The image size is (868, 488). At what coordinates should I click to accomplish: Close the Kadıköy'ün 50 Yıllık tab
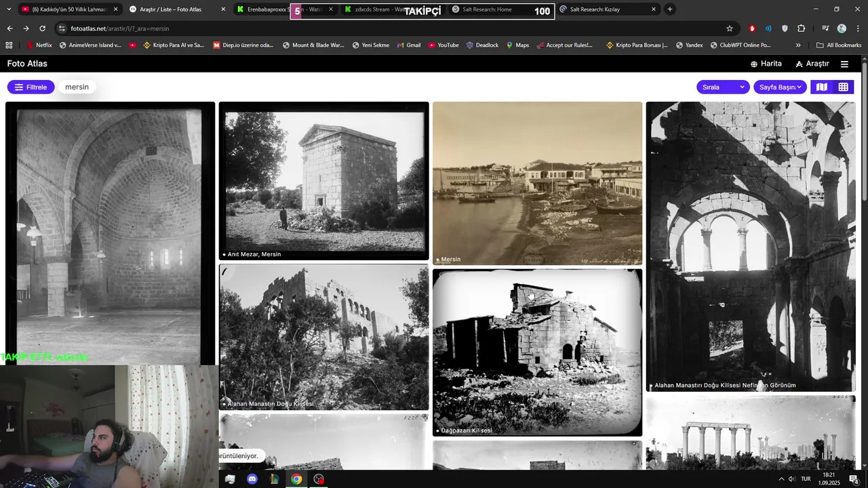tap(115, 9)
